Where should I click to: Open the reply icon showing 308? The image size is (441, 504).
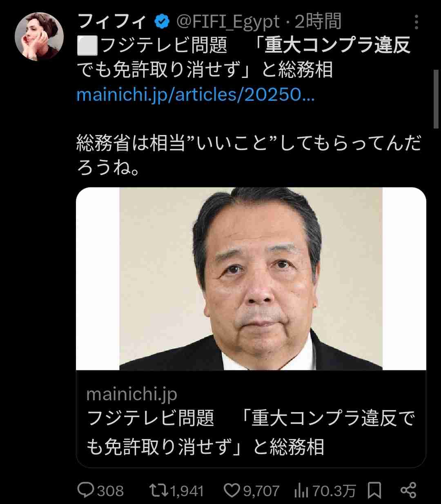[85, 490]
